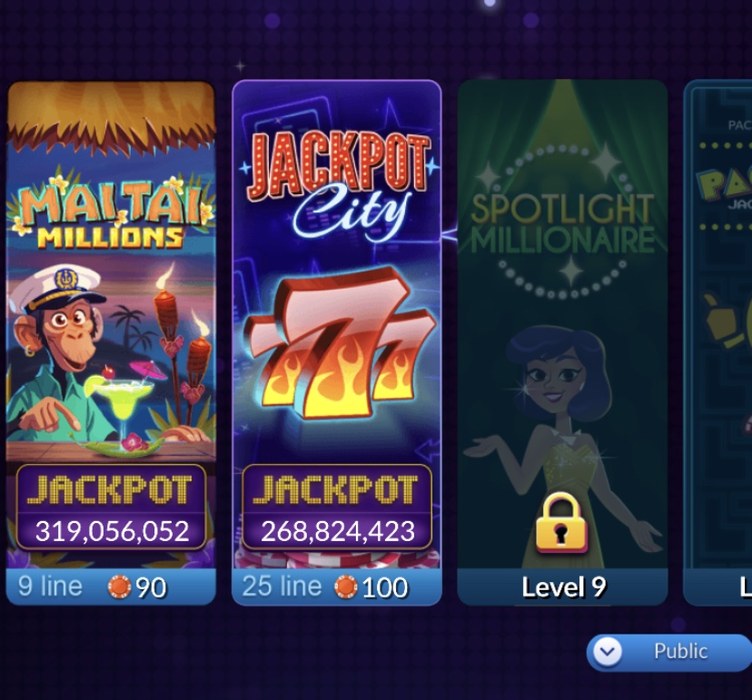Select the Mai Tai Millions jackpot counter 319,056,052

[x=112, y=531]
